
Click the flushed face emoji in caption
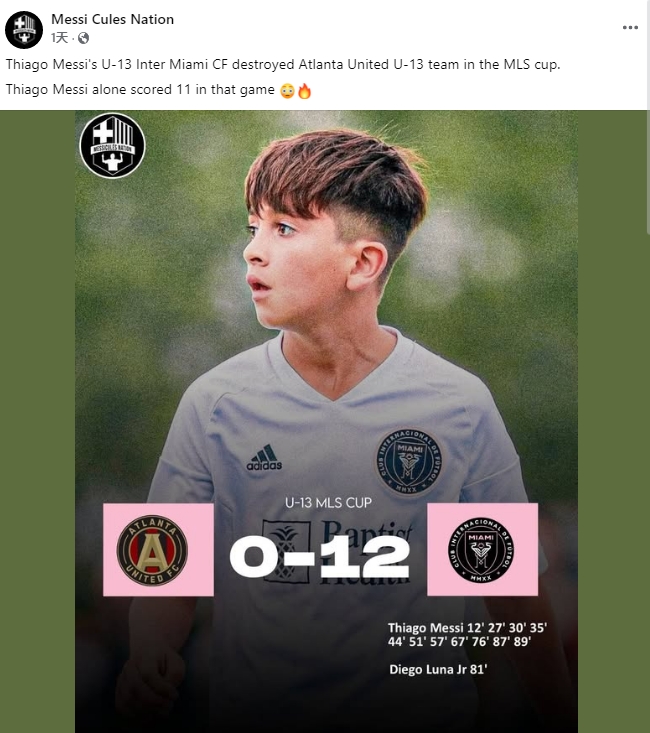pyautogui.click(x=287, y=91)
